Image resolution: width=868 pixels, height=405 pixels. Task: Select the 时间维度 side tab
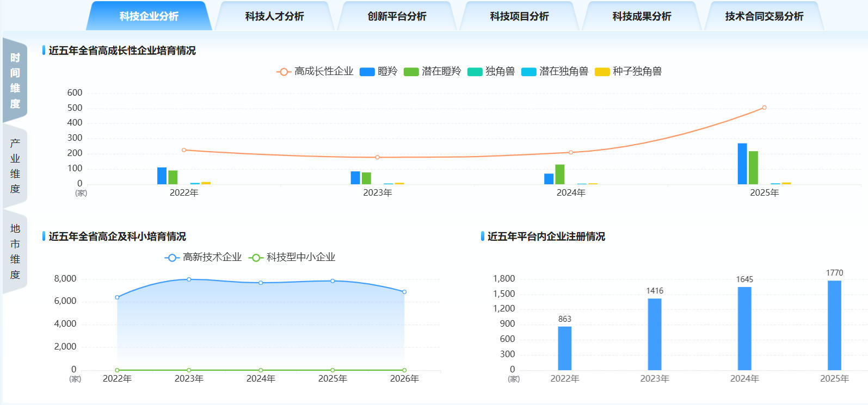15,80
